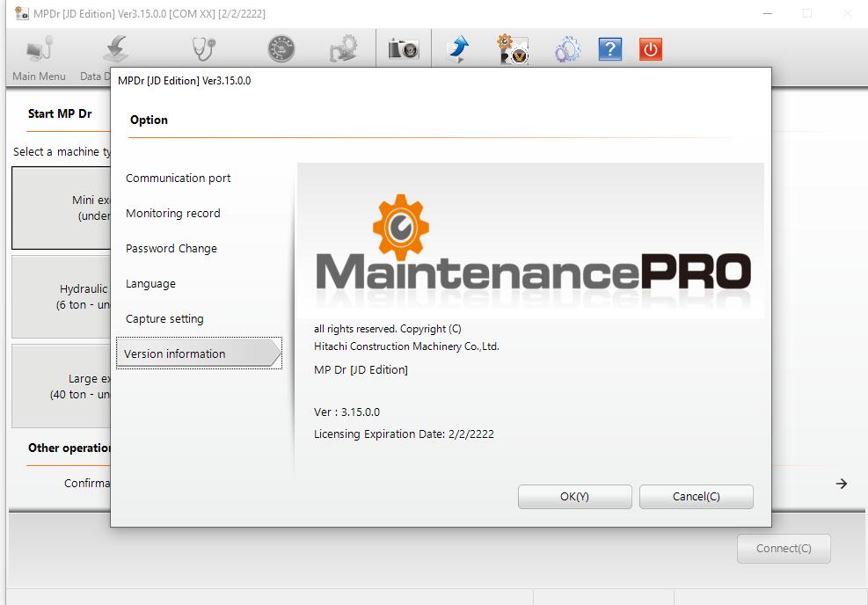Screen dimensions: 868x605
Task: Click the Connect(C) button in main window
Action: tap(784, 548)
